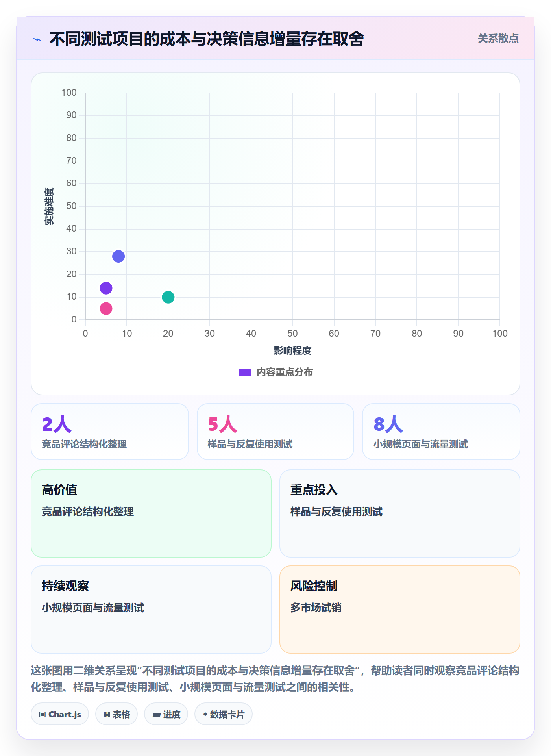Click the 表格 tag chip

tap(116, 714)
